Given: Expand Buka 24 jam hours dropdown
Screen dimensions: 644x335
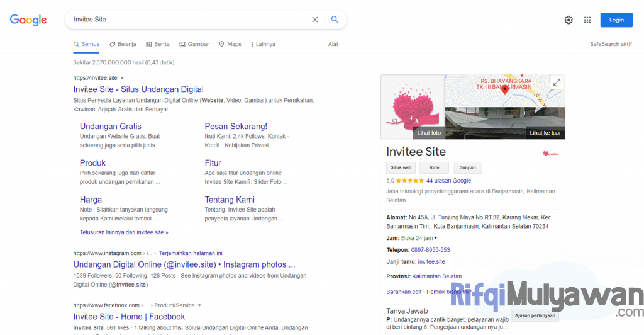Looking at the screenshot, I should (x=419, y=238).
